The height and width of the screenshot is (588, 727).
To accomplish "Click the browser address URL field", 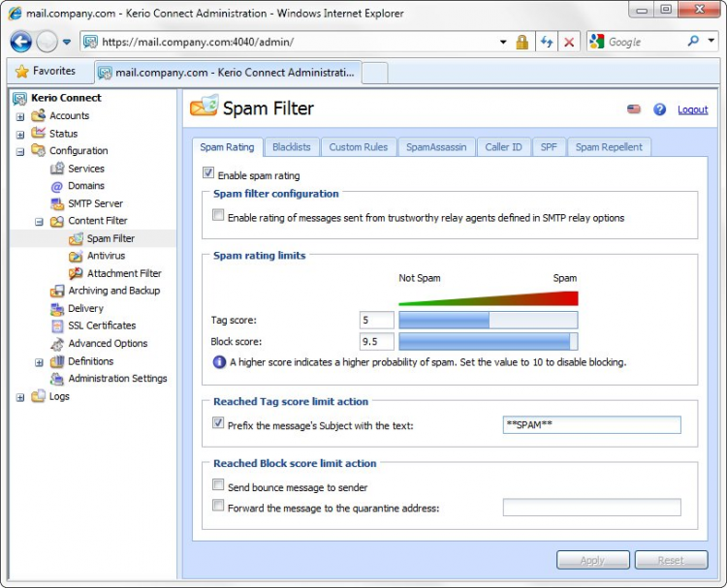I will (296, 43).
